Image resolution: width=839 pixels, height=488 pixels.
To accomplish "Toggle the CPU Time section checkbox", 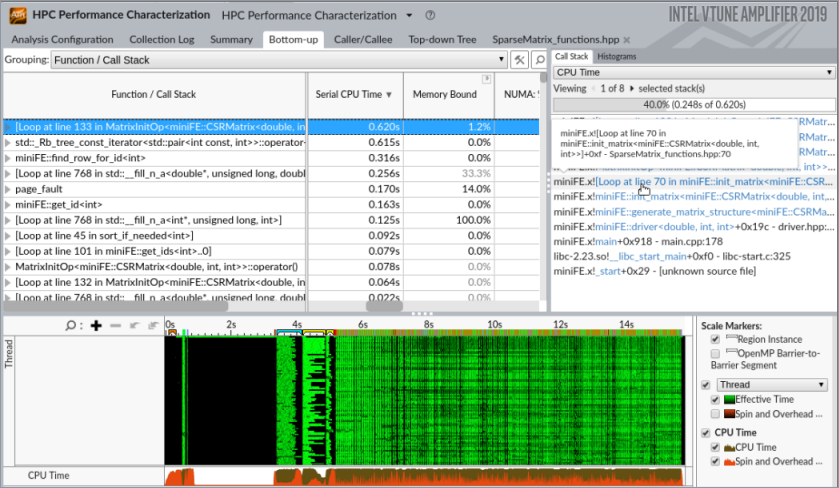I will coord(705,432).
